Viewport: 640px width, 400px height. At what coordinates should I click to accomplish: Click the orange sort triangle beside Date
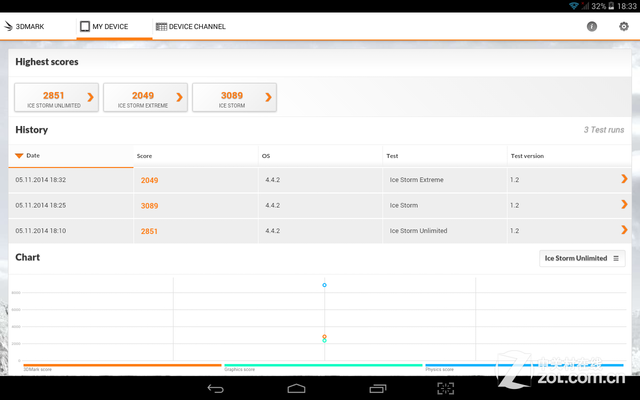click(x=19, y=156)
